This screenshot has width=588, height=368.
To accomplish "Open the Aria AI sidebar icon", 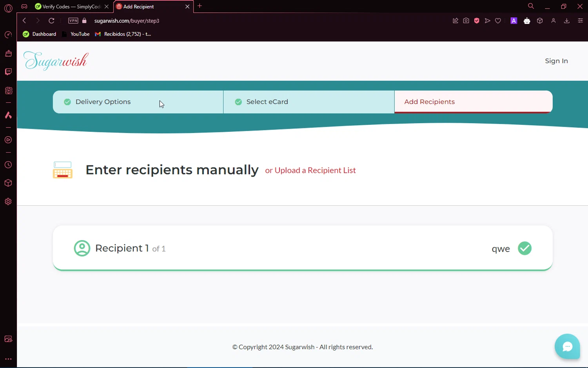I will pyautogui.click(x=8, y=115).
